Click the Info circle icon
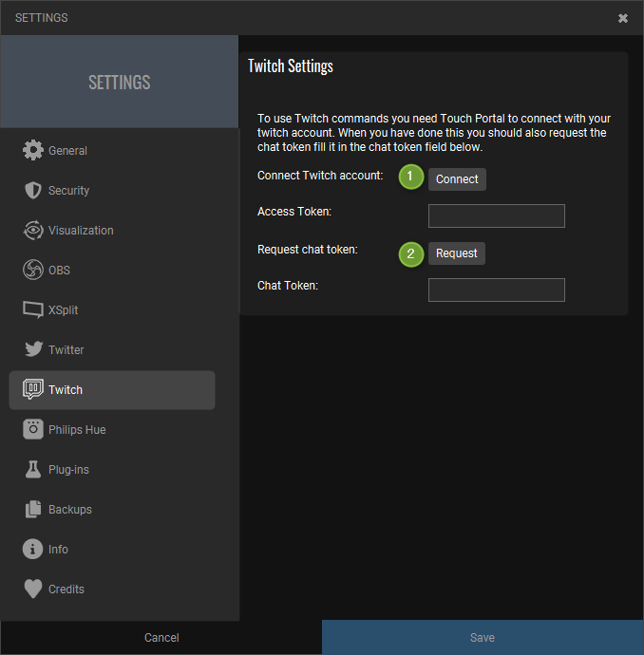The width and height of the screenshot is (644, 655). tap(32, 549)
